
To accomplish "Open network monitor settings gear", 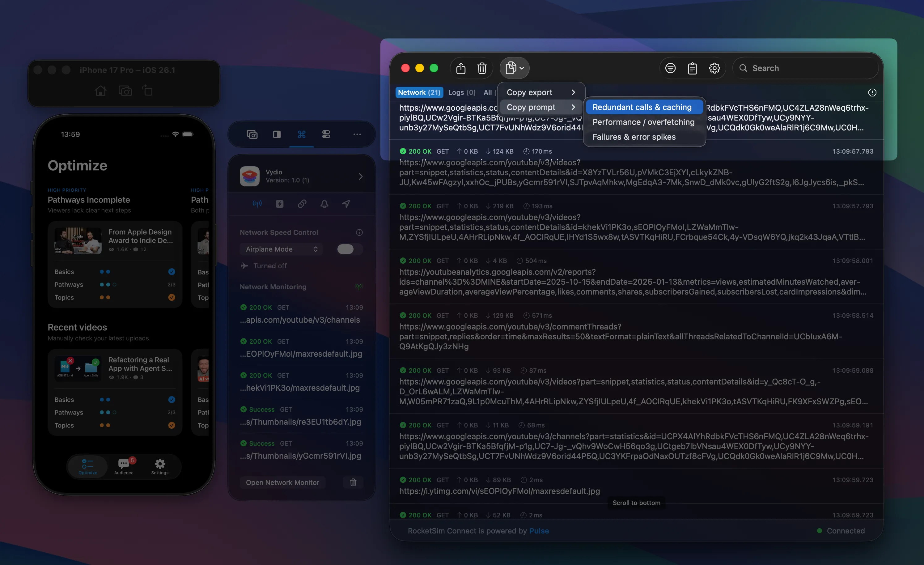I will pyautogui.click(x=714, y=68).
